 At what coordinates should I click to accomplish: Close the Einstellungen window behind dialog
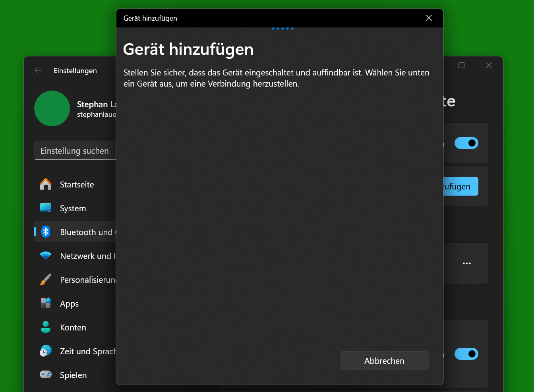[489, 66]
